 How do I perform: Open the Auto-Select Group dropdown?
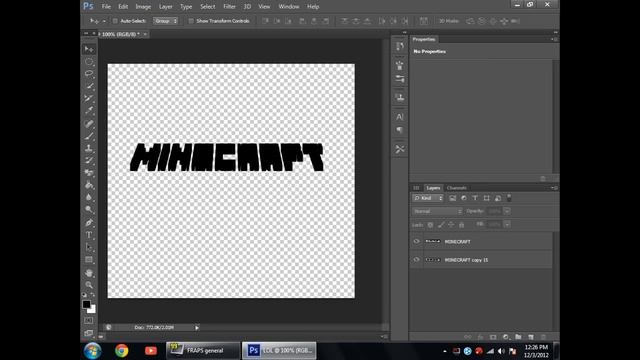[x=165, y=21]
